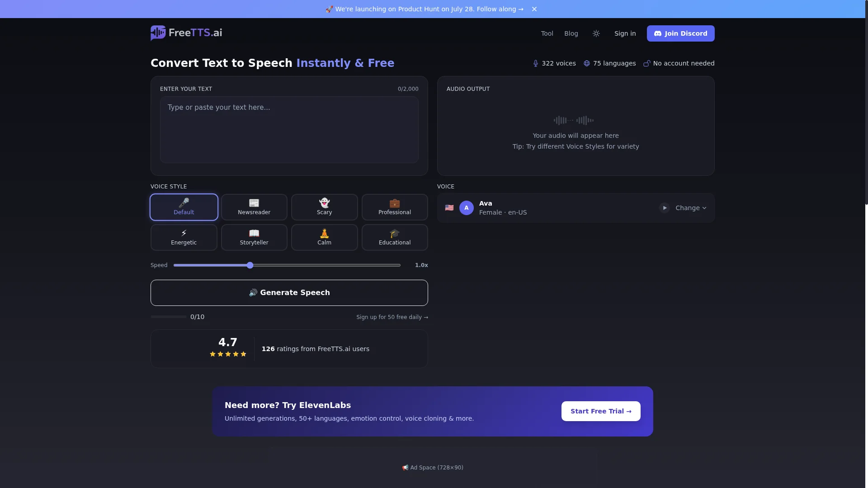The height and width of the screenshot is (488, 868).
Task: Click the Ava avatar circle
Action: tap(467, 208)
